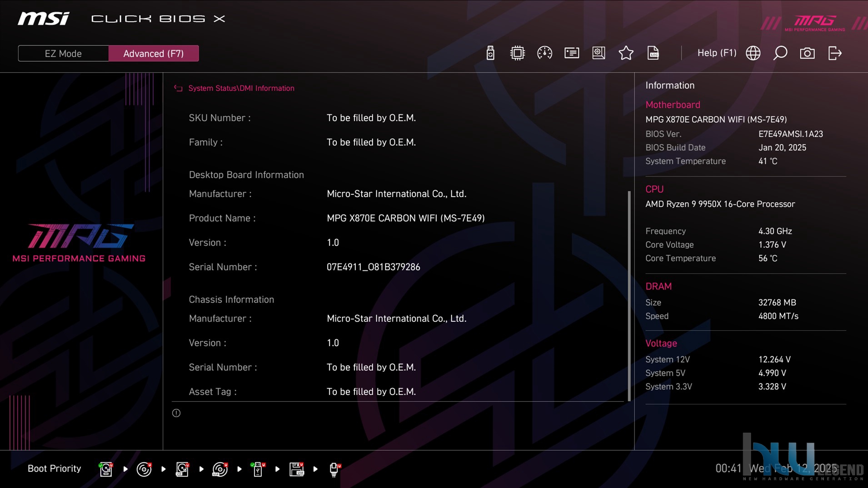Screen dimensions: 868x488
Task: Open Favorites via the star icon
Action: (x=626, y=53)
